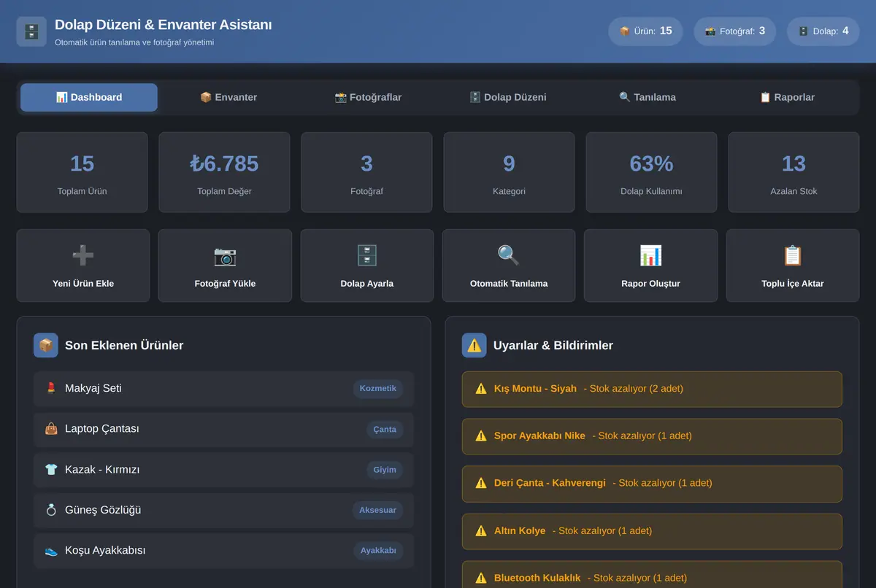
Task: Open the Dolap Kullanımı 63% stat card
Action: [651, 172]
